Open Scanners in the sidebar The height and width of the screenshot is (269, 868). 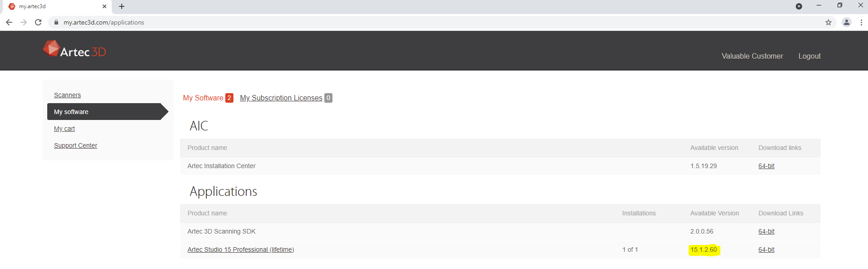click(x=67, y=95)
